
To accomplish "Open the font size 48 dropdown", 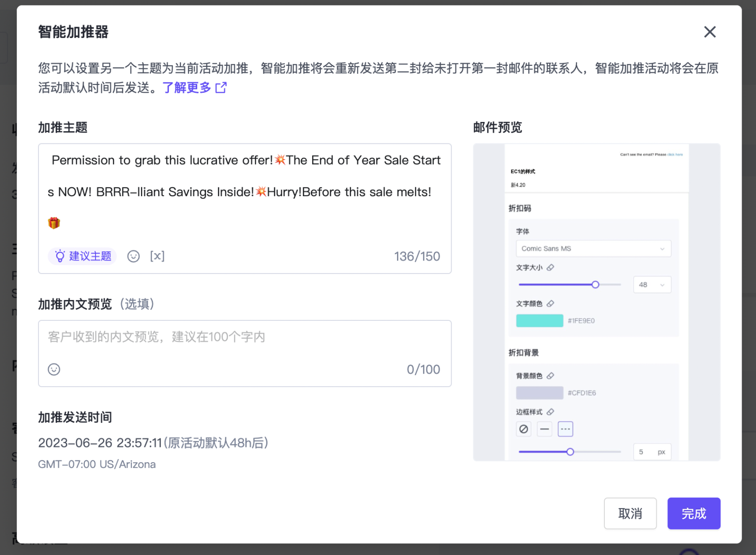I will [652, 285].
